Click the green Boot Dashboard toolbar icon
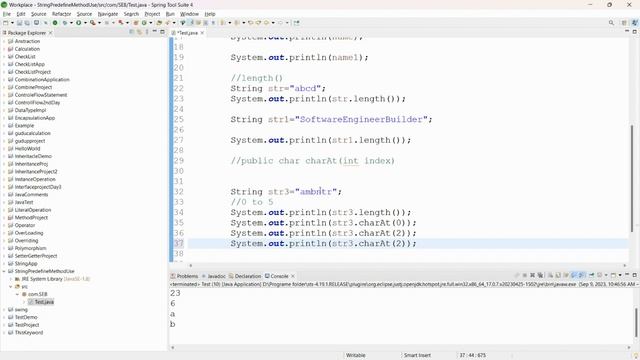 point(55,23)
